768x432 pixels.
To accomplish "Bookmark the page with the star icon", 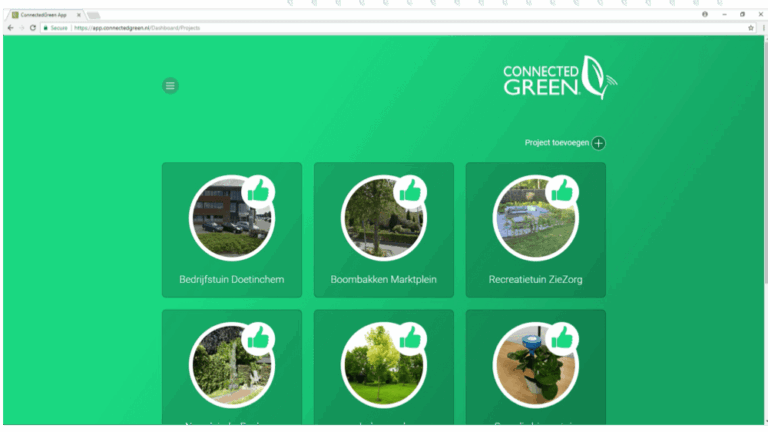I will pyautogui.click(x=751, y=28).
